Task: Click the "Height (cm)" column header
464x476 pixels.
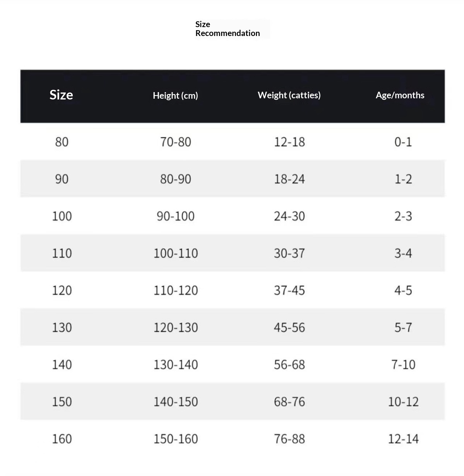Action: click(x=175, y=96)
